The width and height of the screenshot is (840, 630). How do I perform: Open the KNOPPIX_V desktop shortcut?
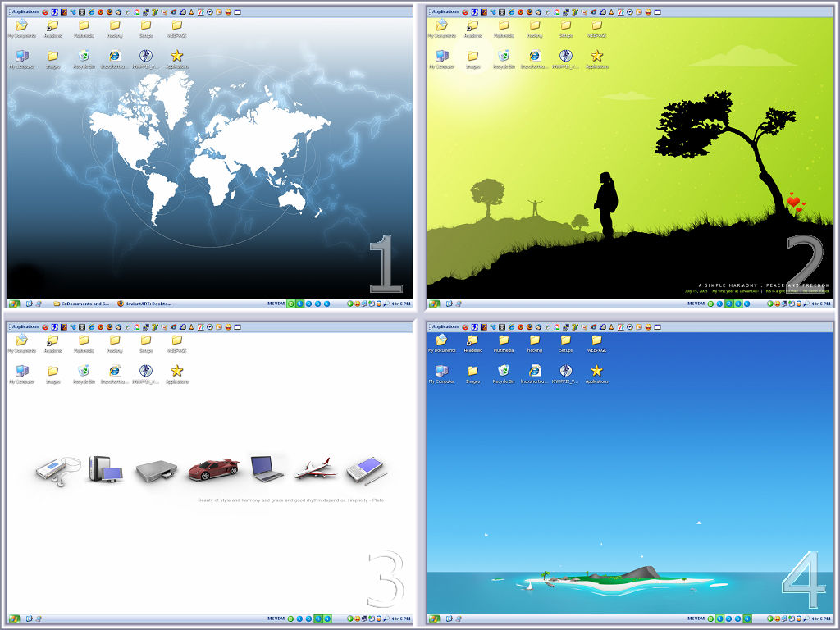click(146, 56)
